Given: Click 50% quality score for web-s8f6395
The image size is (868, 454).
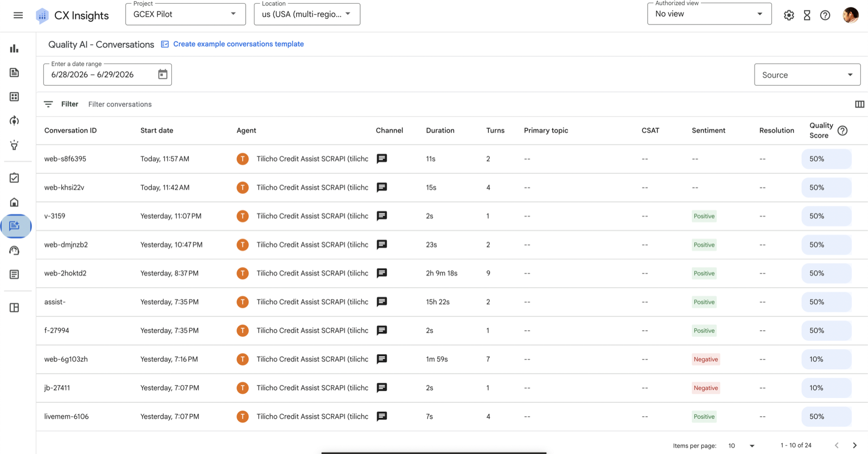Looking at the screenshot, I should click(x=826, y=159).
